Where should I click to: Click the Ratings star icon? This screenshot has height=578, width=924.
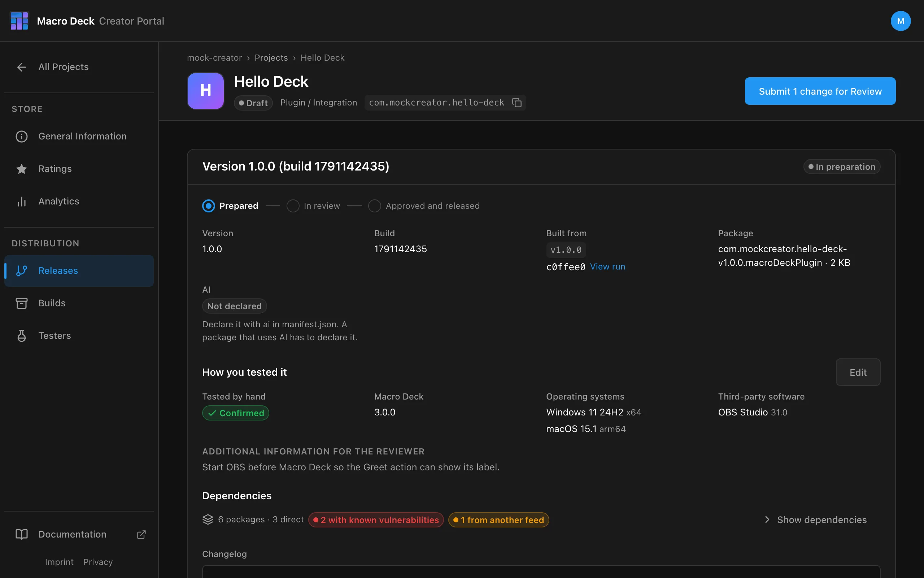tap(21, 169)
